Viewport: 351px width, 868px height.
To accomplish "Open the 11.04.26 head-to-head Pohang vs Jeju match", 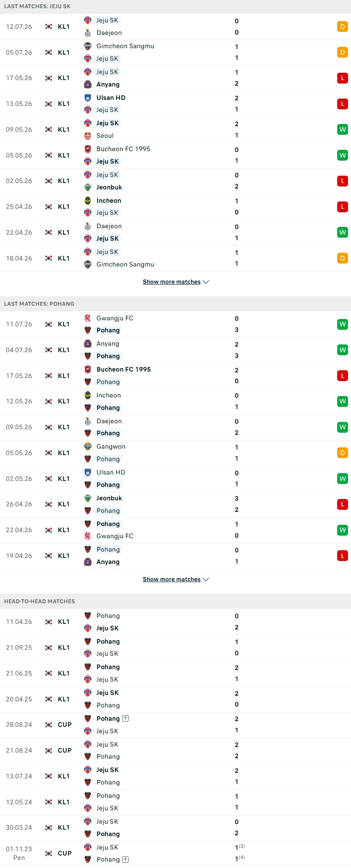I will tap(175, 622).
